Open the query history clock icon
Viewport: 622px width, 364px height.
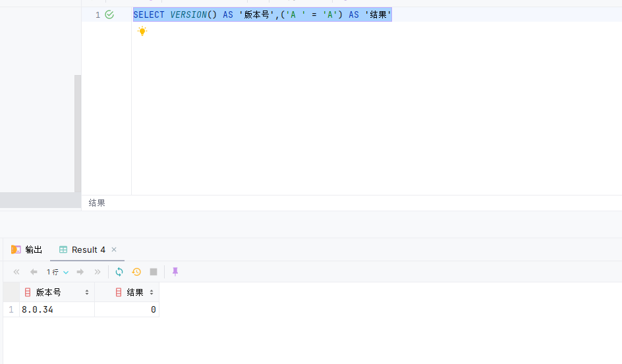pos(136,272)
